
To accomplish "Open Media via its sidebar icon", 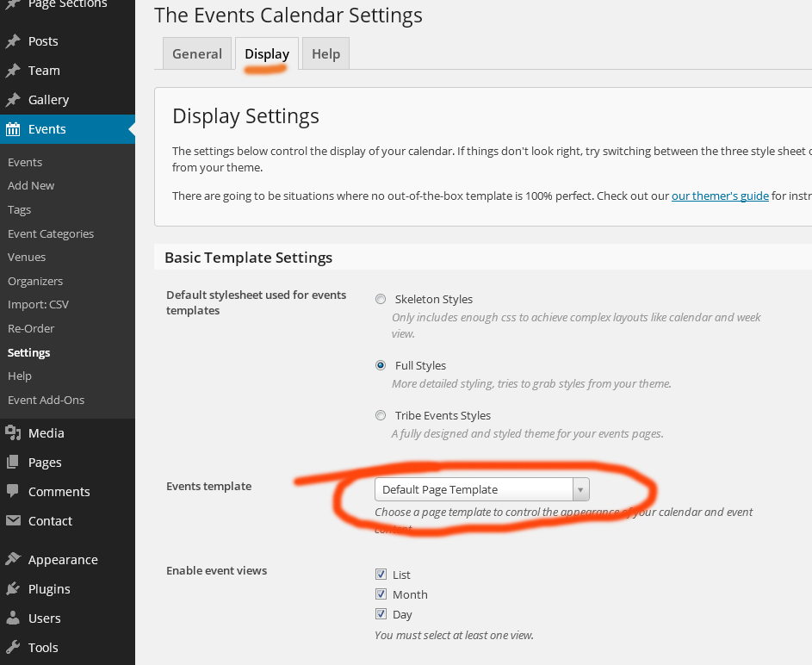I will pos(13,433).
